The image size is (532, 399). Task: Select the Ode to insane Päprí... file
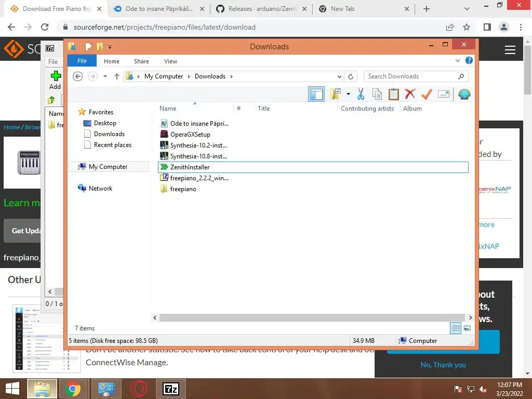click(x=199, y=124)
